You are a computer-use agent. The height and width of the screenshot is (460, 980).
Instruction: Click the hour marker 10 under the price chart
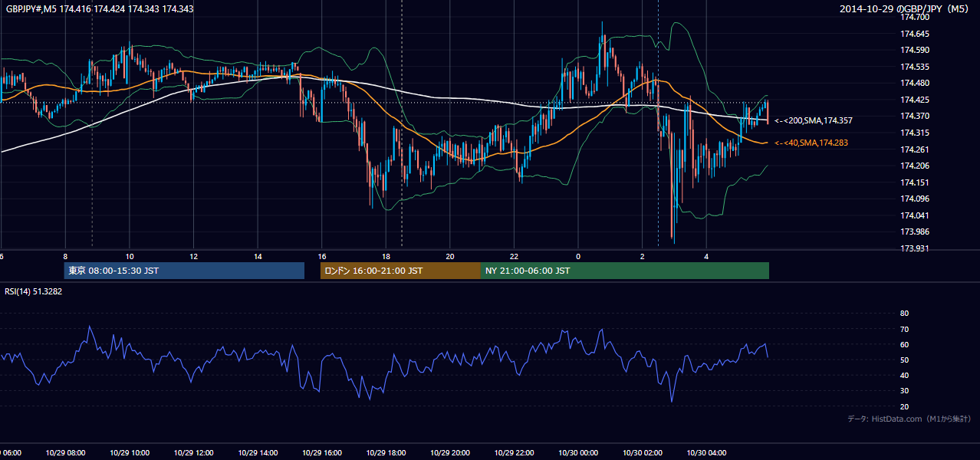click(x=130, y=256)
